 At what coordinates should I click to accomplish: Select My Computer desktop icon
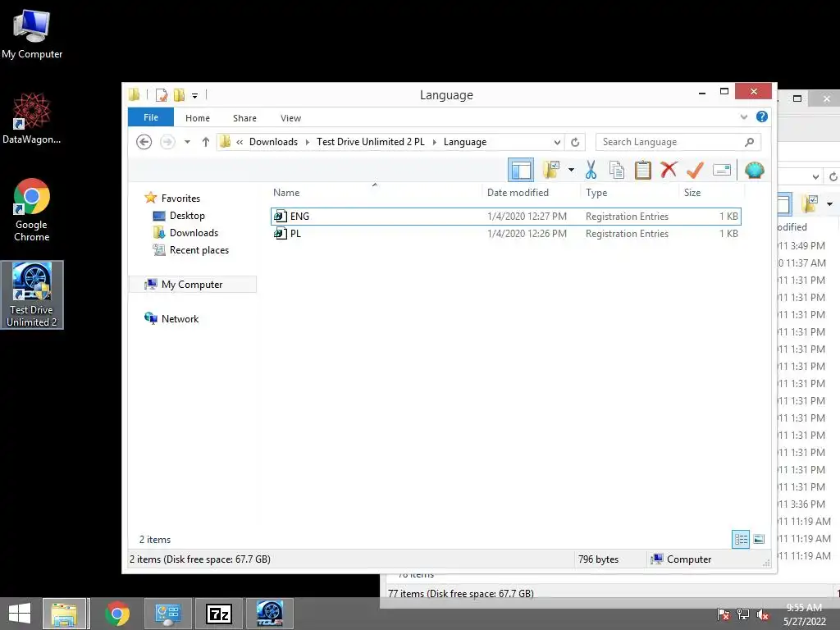pos(32,34)
